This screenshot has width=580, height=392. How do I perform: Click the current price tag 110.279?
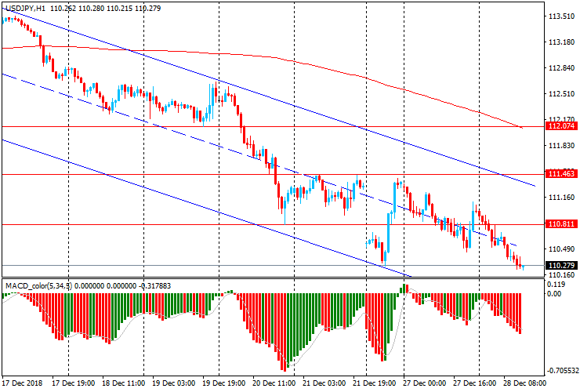click(561, 266)
